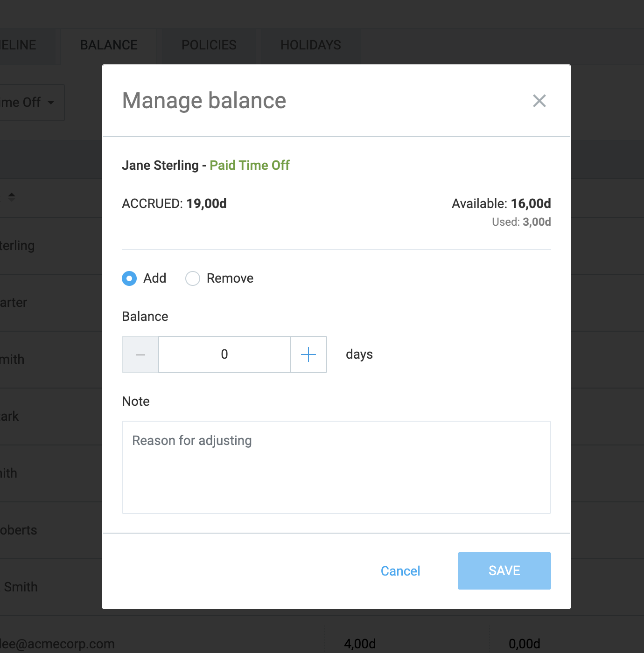
Task: Click the 0,00d cell in bottom row
Action: point(525,644)
